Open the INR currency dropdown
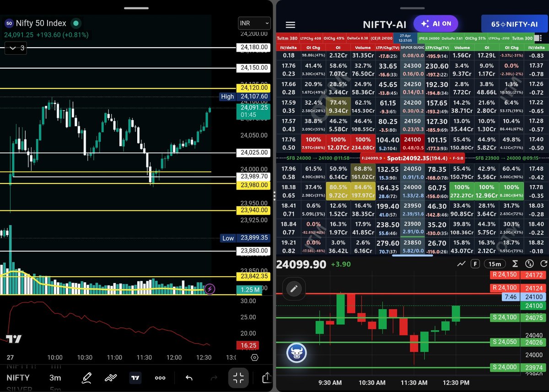Screen dimensions: 549x392 pos(254,23)
